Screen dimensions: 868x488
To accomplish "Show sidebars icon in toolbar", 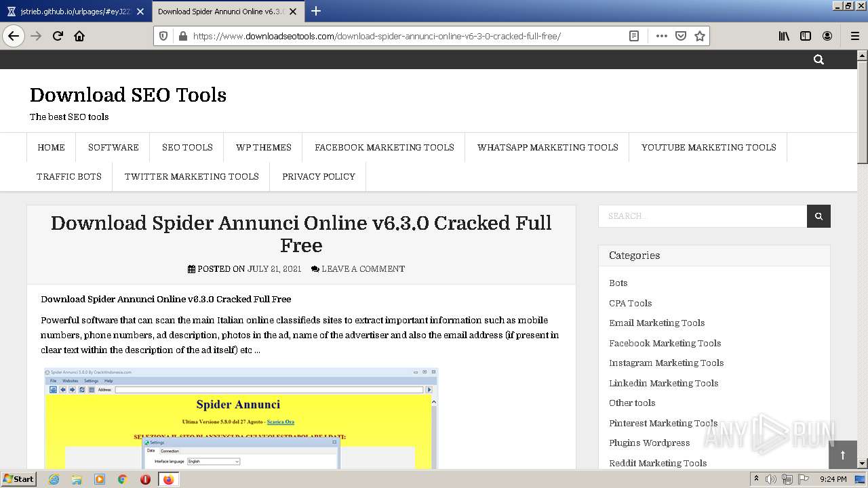I will tap(806, 36).
